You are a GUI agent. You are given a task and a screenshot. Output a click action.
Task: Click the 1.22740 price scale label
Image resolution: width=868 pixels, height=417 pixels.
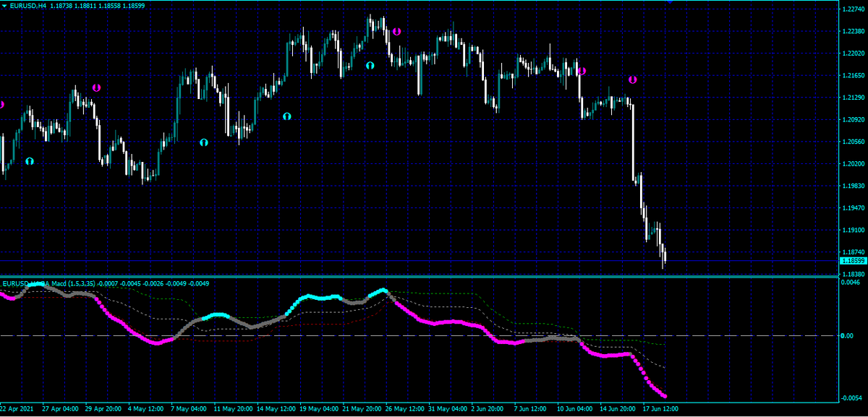tap(854, 9)
